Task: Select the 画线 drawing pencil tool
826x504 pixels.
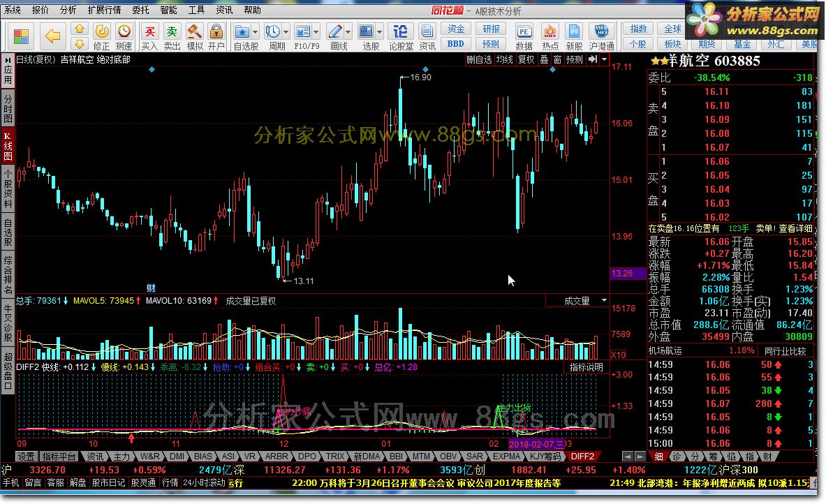Action: pos(335,32)
